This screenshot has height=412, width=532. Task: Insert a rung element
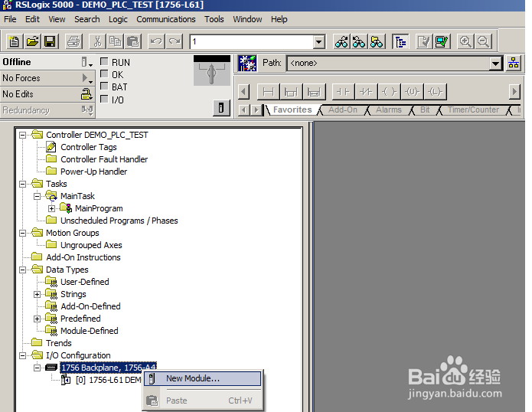point(269,92)
